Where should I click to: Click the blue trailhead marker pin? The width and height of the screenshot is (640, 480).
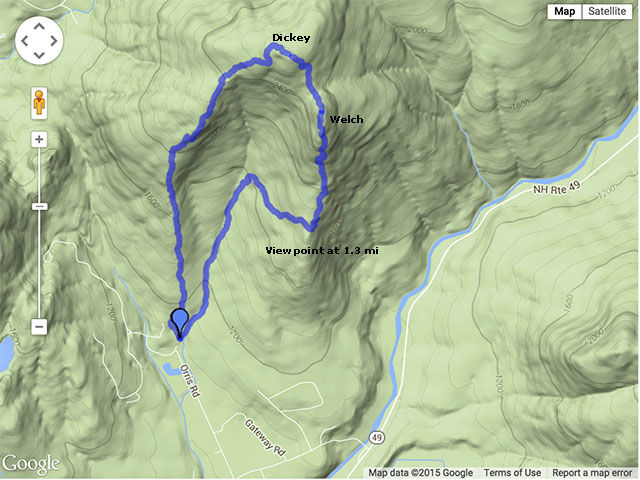[180, 324]
